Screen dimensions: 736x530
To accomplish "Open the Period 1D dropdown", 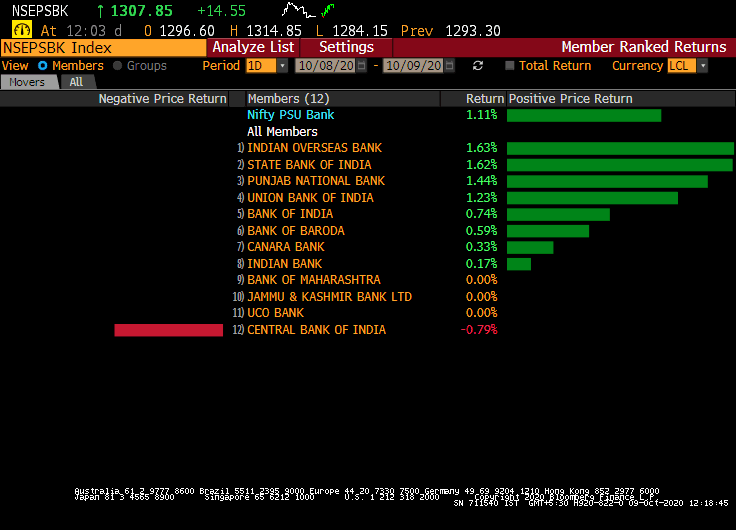I will [x=282, y=66].
